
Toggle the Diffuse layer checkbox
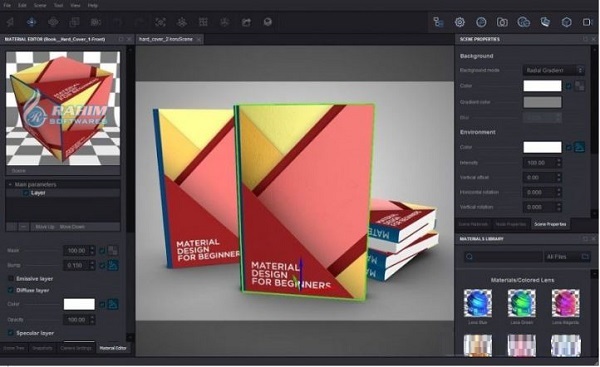[11, 290]
